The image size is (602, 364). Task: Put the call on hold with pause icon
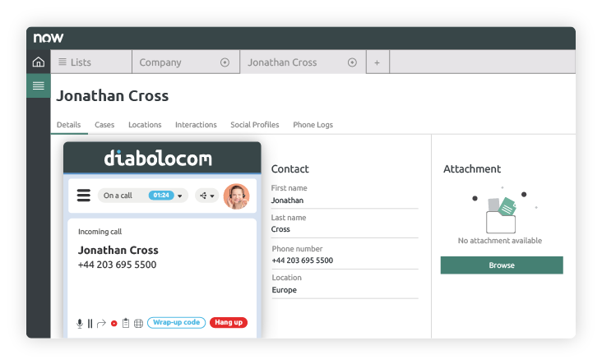click(90, 323)
